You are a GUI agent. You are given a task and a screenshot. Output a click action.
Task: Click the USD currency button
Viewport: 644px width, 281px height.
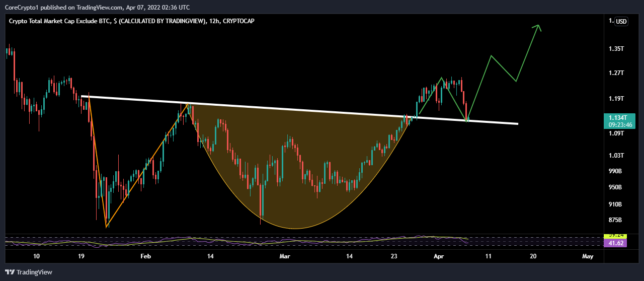coord(621,21)
